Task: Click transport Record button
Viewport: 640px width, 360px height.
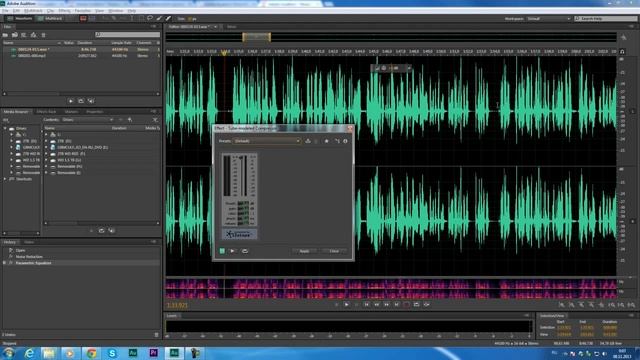Action: click(x=406, y=304)
